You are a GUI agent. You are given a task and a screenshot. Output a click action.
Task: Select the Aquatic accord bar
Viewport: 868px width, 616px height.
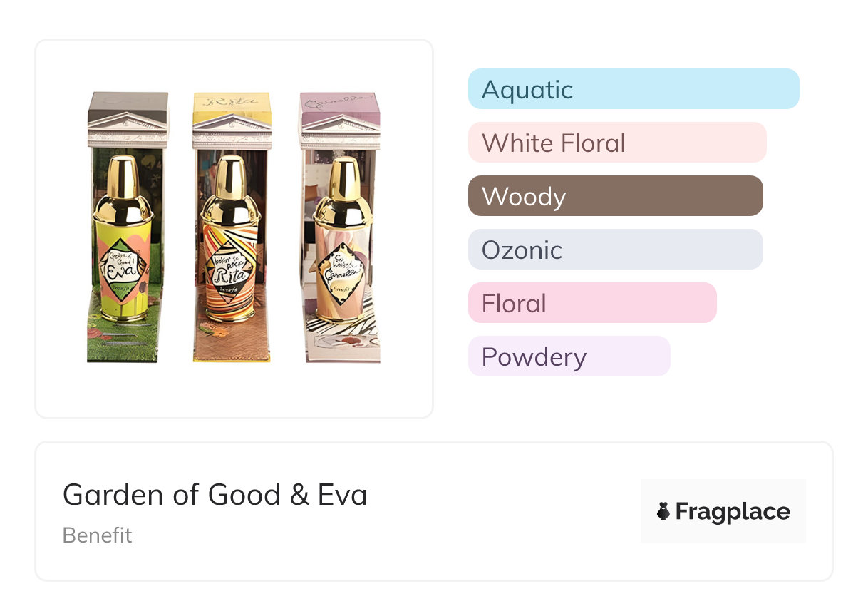[x=633, y=89]
